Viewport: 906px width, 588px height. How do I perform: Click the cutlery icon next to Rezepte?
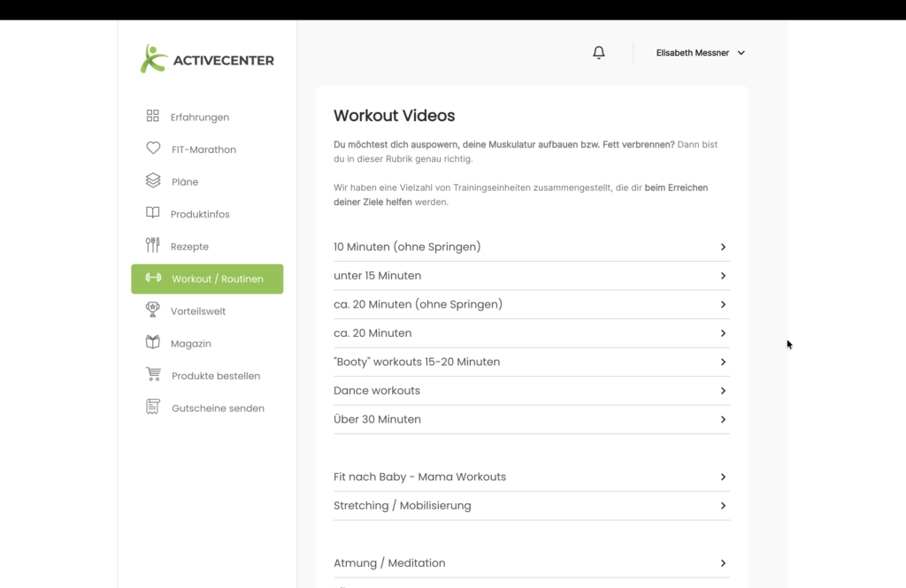[153, 246]
